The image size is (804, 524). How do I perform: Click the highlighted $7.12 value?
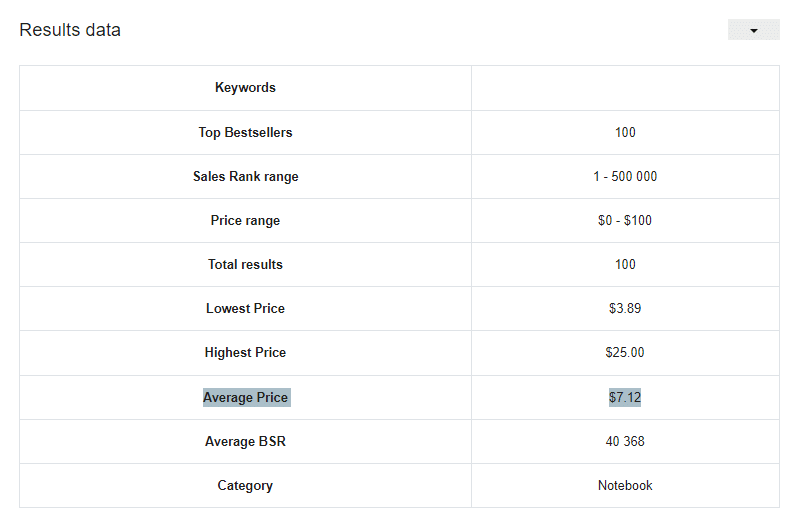tap(625, 397)
